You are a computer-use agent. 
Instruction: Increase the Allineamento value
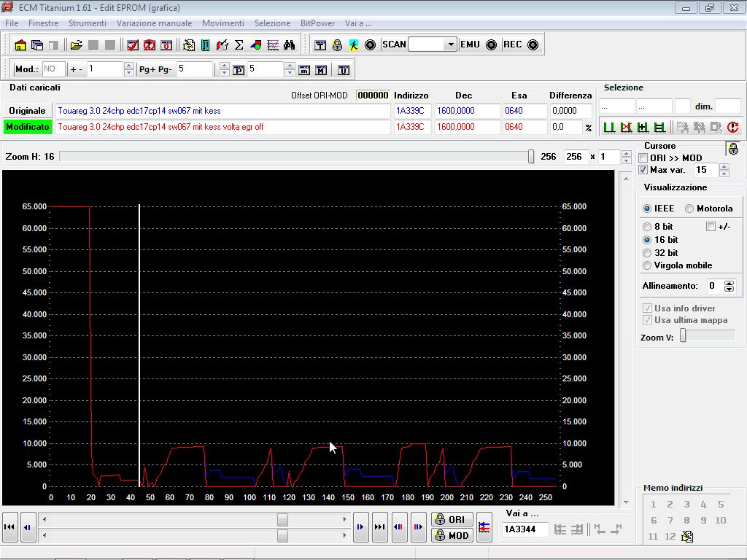pos(729,283)
